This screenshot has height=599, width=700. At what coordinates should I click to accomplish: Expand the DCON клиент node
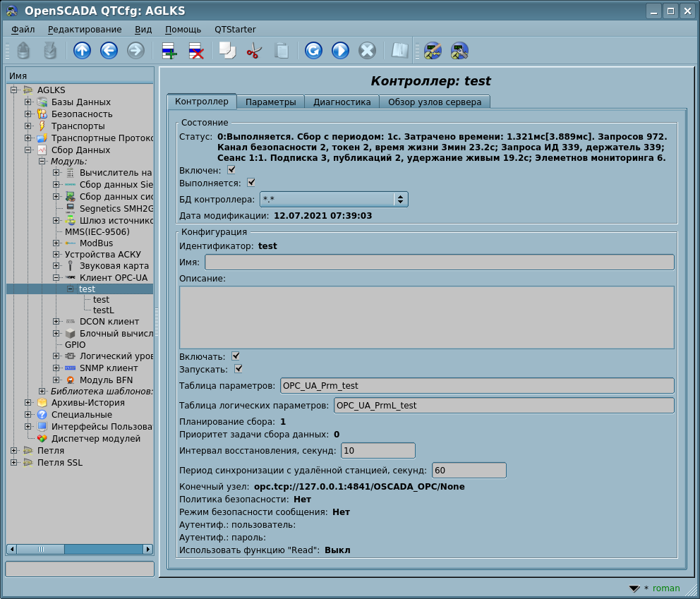[x=56, y=322]
